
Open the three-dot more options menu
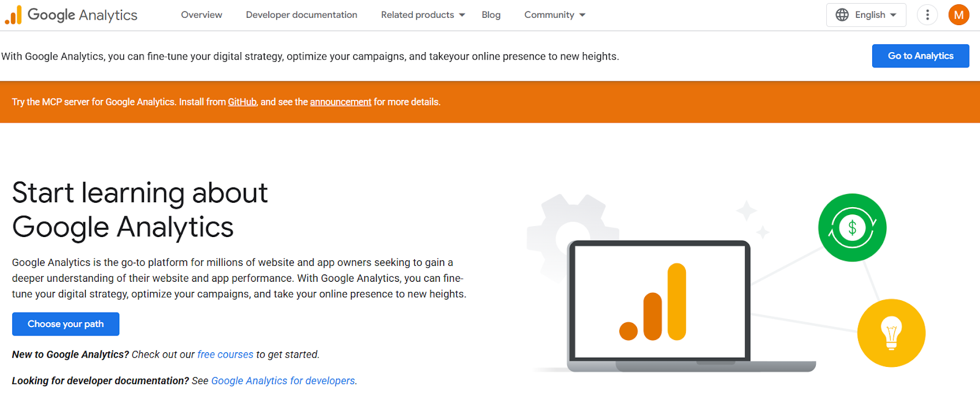pos(927,15)
